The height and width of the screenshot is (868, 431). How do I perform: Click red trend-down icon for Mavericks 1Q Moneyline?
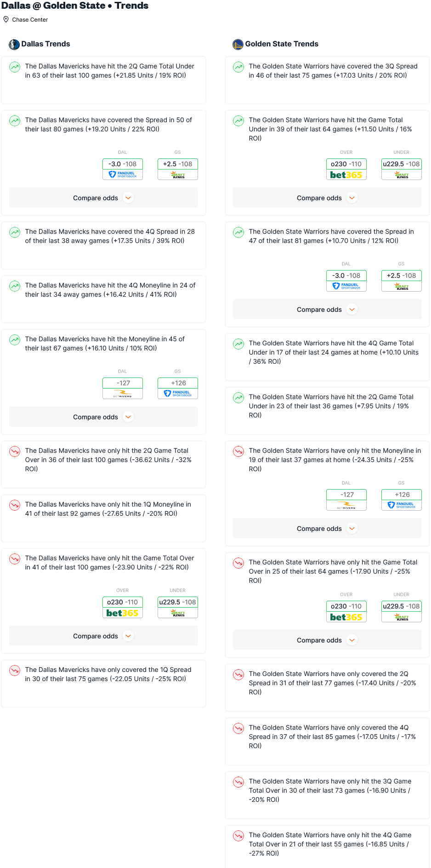[x=15, y=505]
